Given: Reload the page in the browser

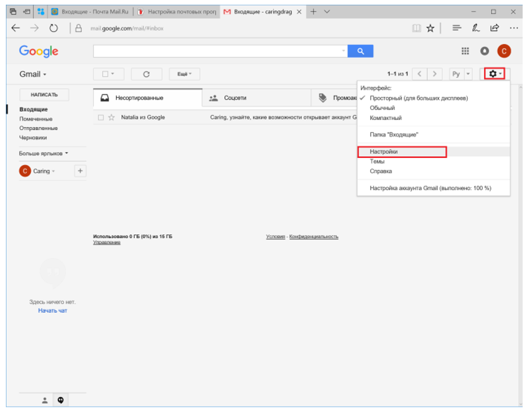Looking at the screenshot, I should click(54, 28).
